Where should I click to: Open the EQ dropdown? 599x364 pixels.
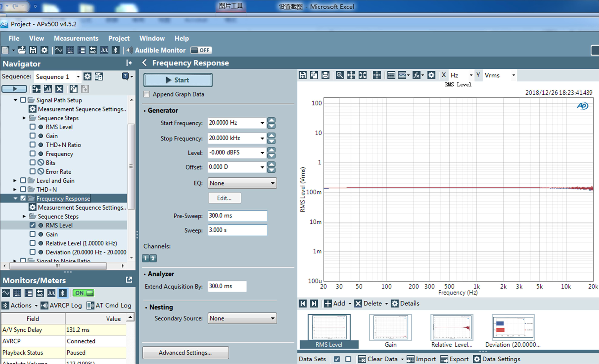pyautogui.click(x=242, y=183)
